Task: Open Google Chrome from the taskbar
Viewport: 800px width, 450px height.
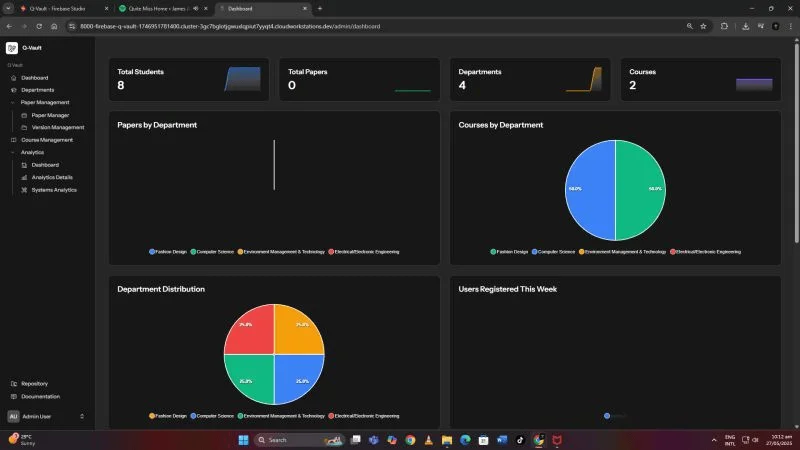Action: 410,440
